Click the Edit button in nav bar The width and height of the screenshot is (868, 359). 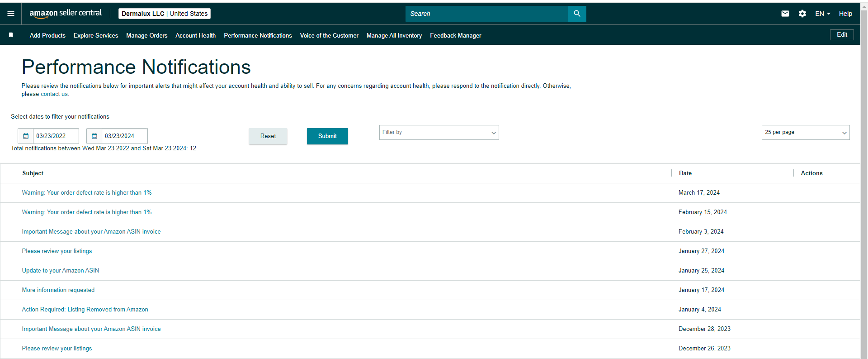(x=842, y=35)
